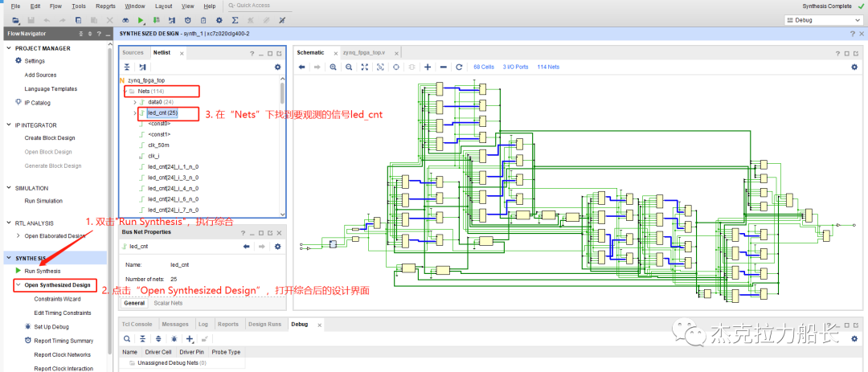Image resolution: width=868 pixels, height=372 pixels.
Task: Search debug nets with the magnifier icon
Action: (128, 338)
